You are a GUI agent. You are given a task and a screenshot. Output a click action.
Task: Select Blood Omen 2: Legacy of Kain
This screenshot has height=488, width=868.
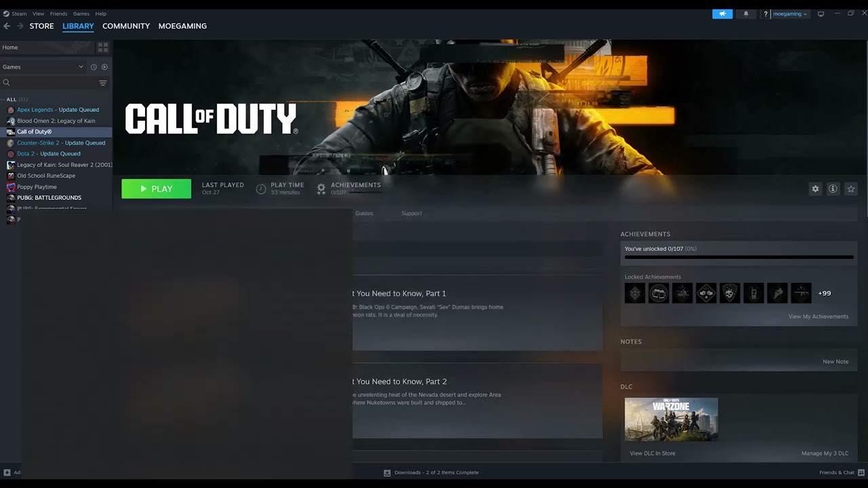[56, 121]
